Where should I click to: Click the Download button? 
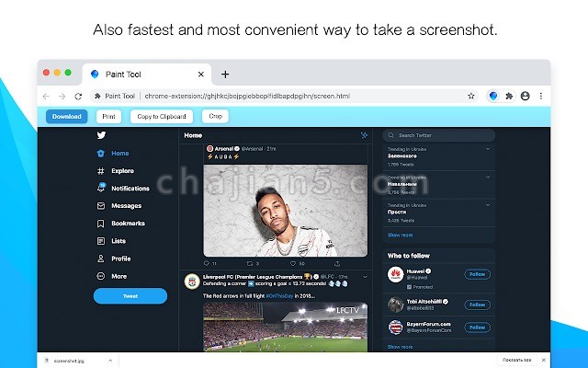pos(67,117)
